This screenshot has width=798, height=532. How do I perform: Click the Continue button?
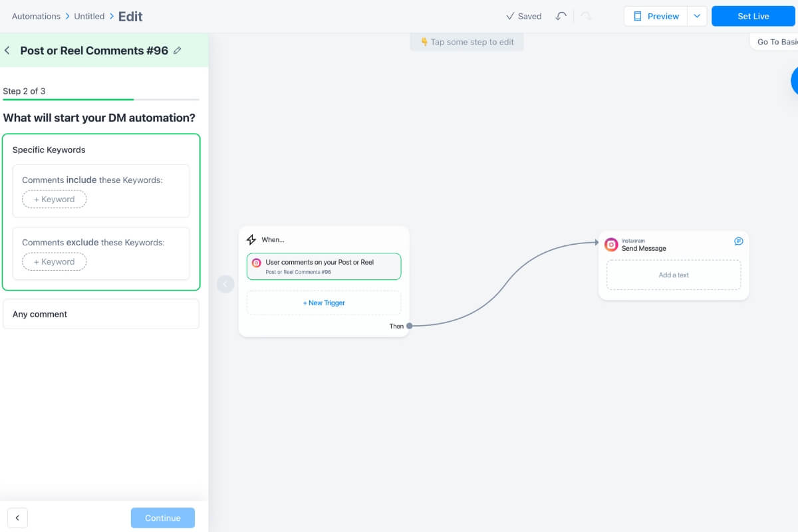coord(163,517)
